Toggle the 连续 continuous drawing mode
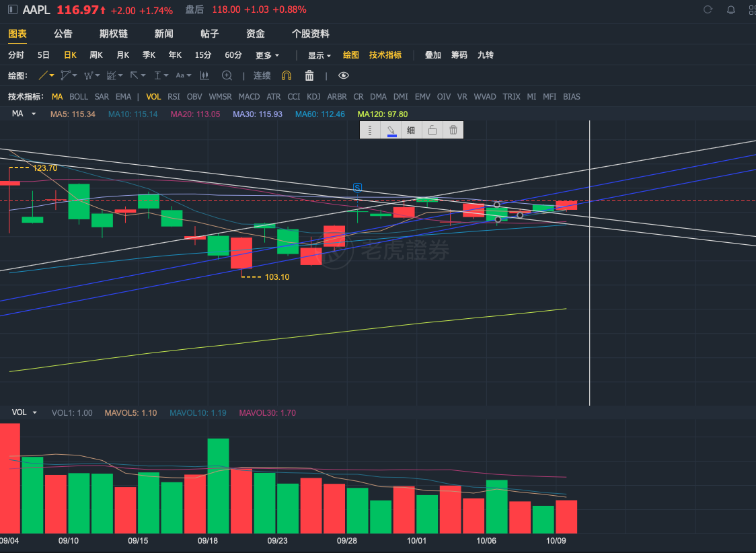This screenshot has height=553, width=756. (x=262, y=76)
